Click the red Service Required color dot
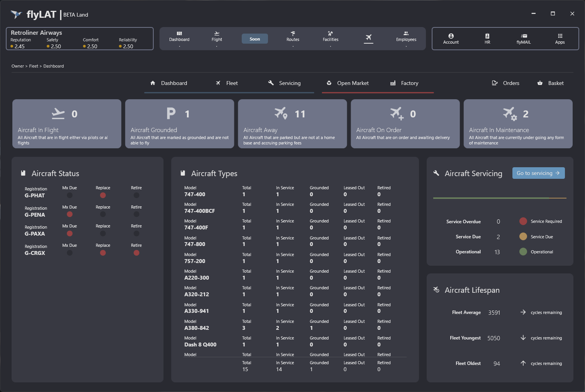This screenshot has width=585, height=392. [523, 221]
